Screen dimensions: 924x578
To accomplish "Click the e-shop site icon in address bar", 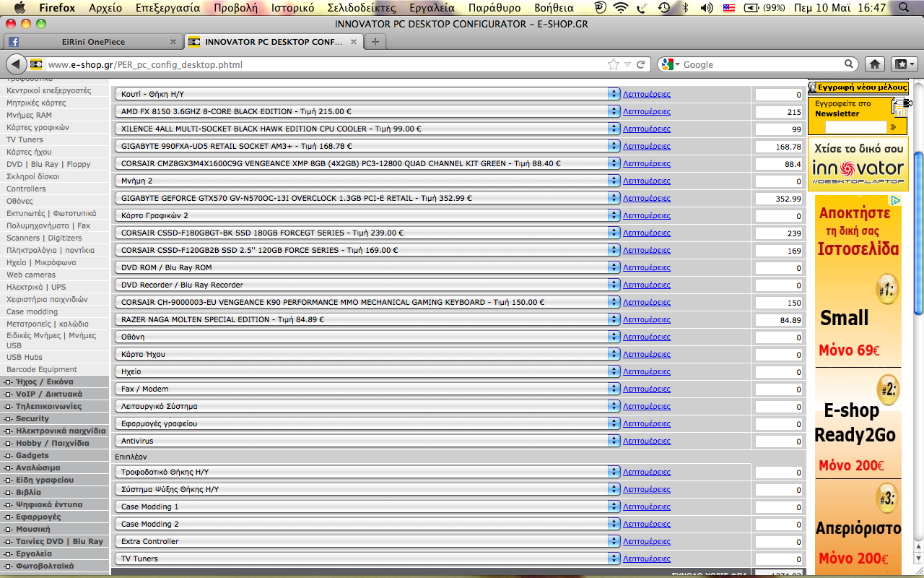I will pos(37,64).
